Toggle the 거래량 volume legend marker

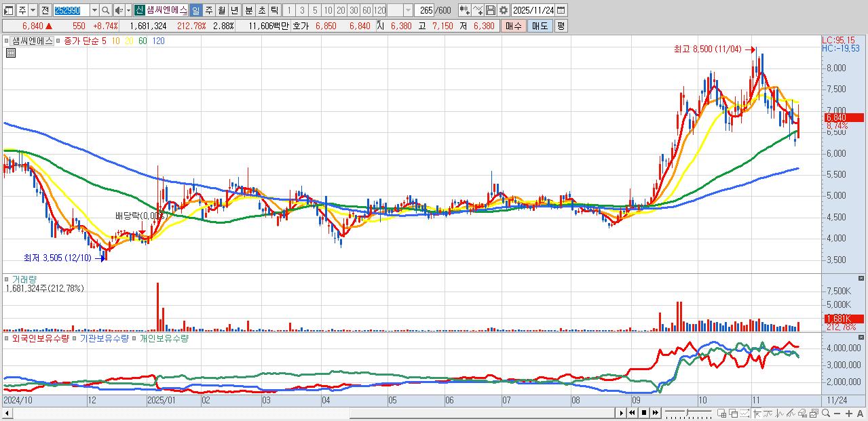click(x=7, y=279)
